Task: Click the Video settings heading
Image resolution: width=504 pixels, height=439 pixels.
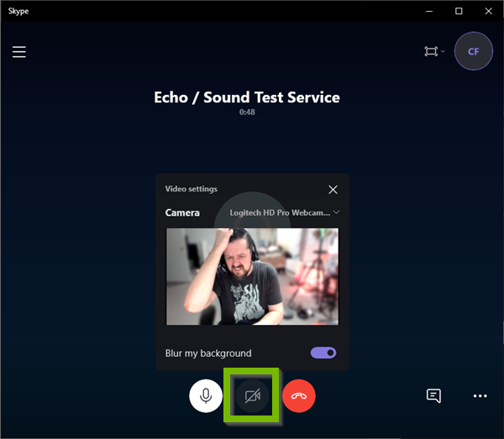Action: point(192,189)
